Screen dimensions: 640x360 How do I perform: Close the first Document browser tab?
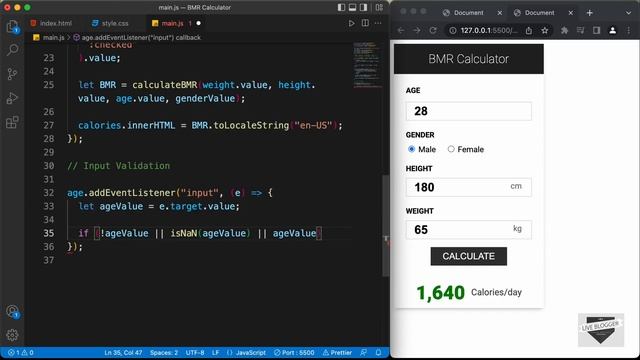click(500, 13)
